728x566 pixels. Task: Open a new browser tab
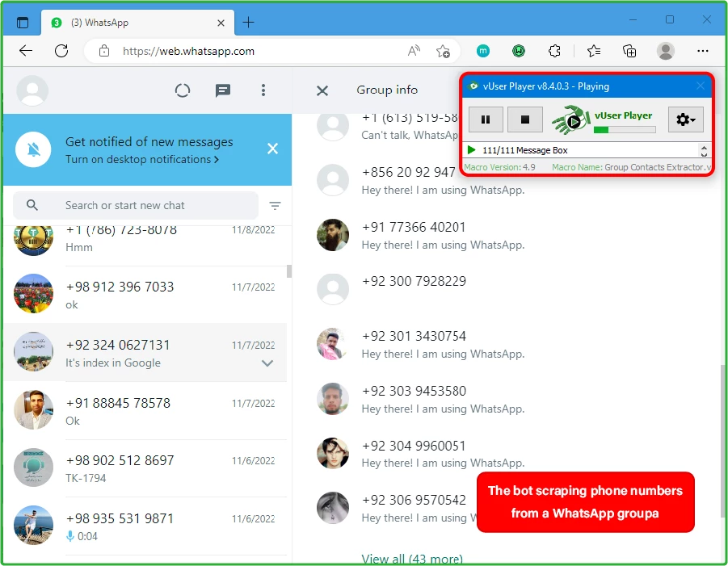click(248, 23)
